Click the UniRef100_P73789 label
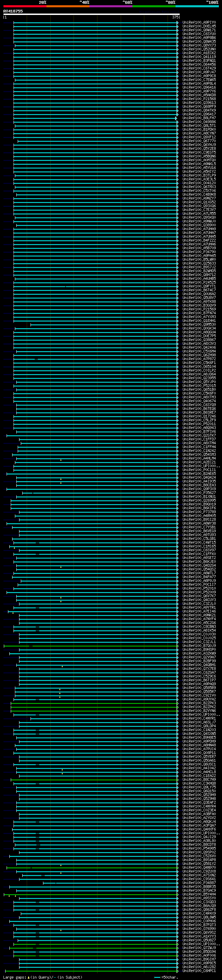 click(x=199, y=512)
